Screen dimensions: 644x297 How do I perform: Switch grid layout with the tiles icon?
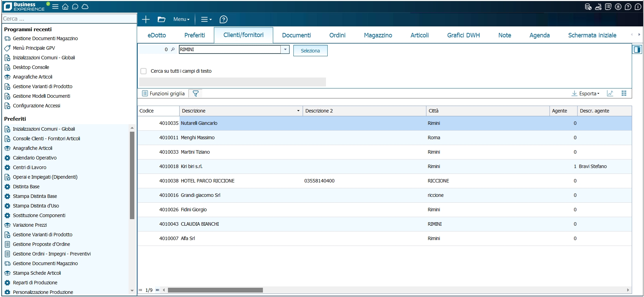pos(624,94)
